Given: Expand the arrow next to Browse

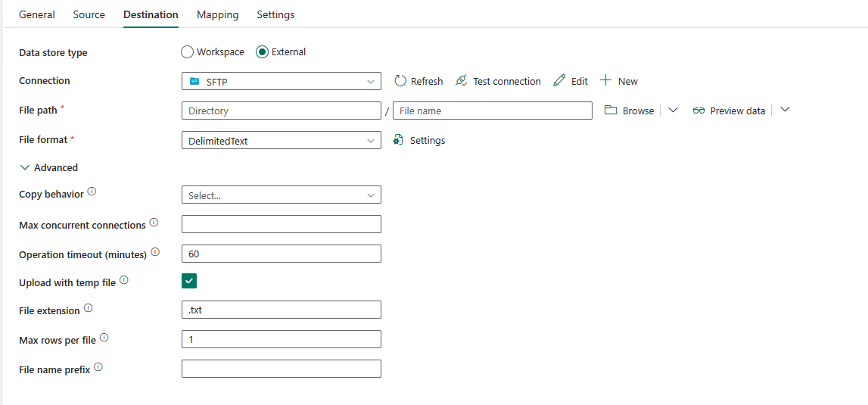Looking at the screenshot, I should pyautogui.click(x=673, y=110).
